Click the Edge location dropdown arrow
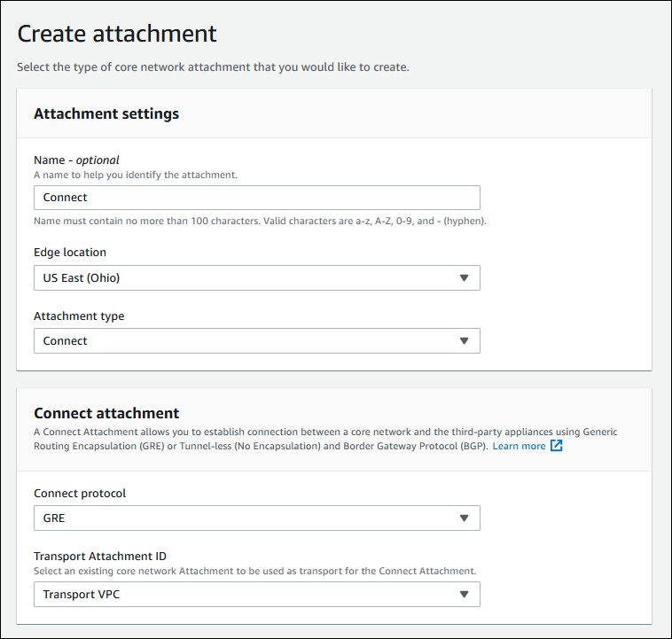Viewport: 672px width, 639px height. 464,277
